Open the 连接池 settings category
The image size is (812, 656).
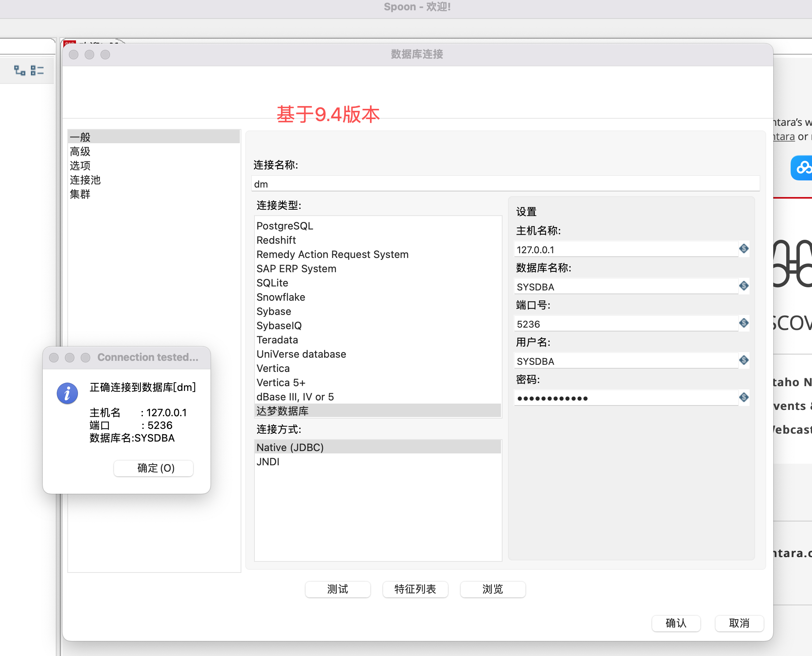pos(85,180)
